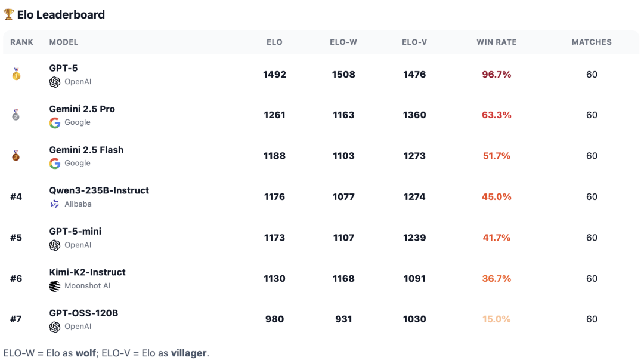Sort by the ELO column header
The image size is (644, 360).
pos(274,42)
